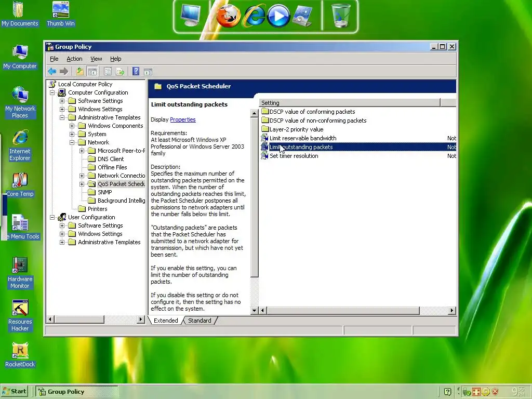Open Core Temp desktop icon

[20, 185]
